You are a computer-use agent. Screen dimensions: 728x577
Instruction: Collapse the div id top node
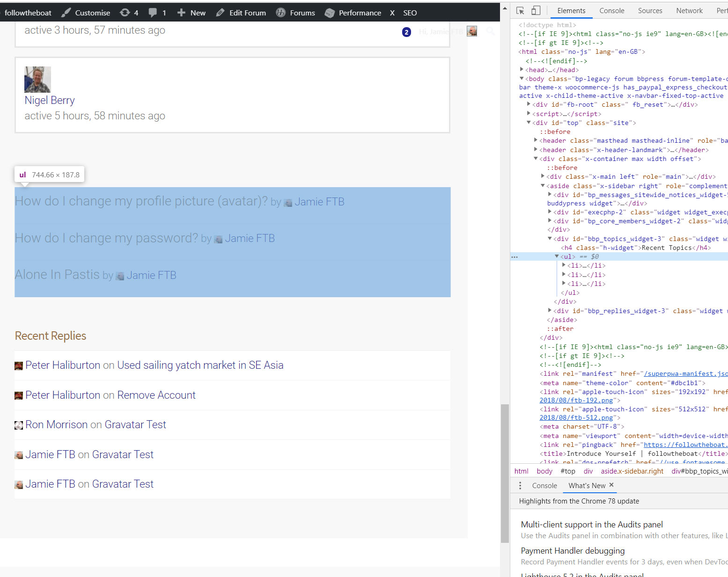tap(529, 123)
